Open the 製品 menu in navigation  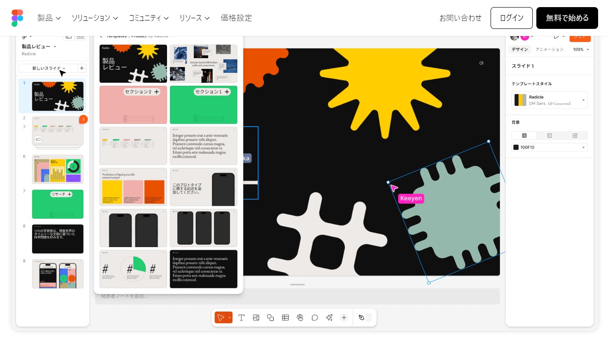pyautogui.click(x=49, y=18)
